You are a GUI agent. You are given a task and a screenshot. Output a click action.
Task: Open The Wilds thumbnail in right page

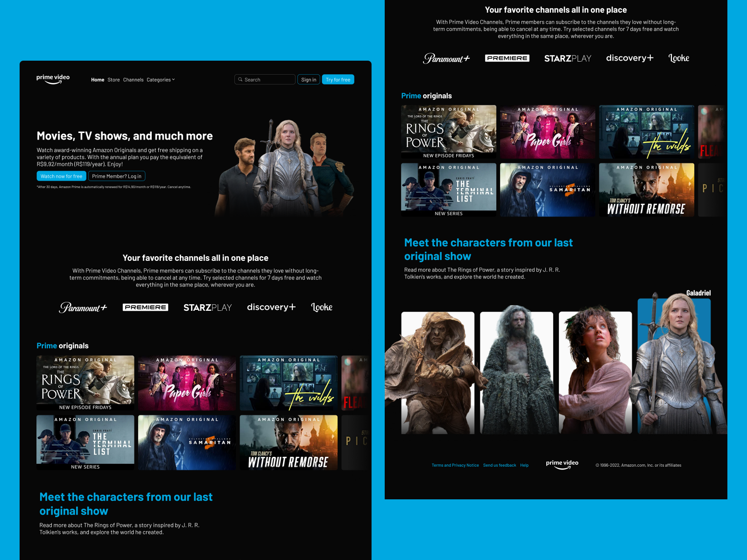647,132
